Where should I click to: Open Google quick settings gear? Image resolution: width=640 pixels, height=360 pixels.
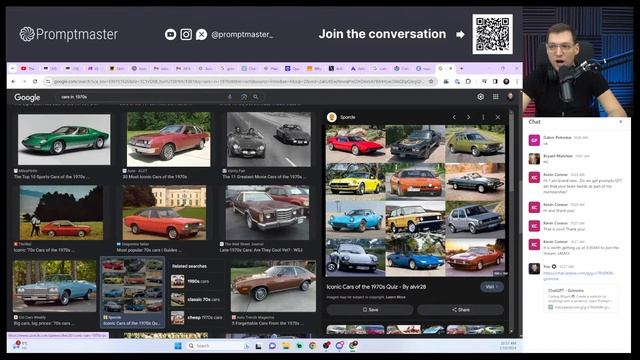[480, 97]
